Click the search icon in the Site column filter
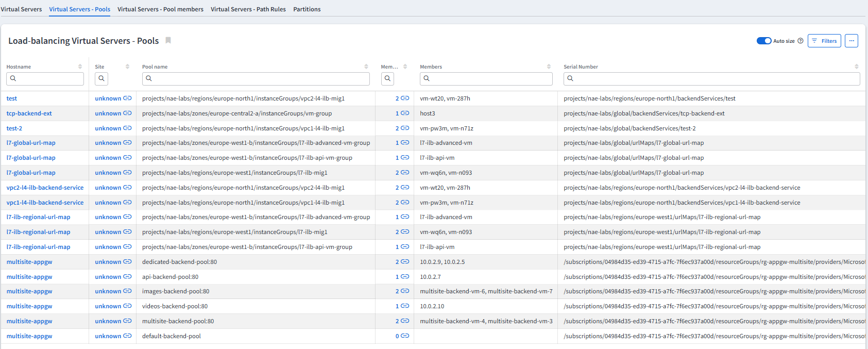This screenshot has width=868, height=349. coord(101,78)
